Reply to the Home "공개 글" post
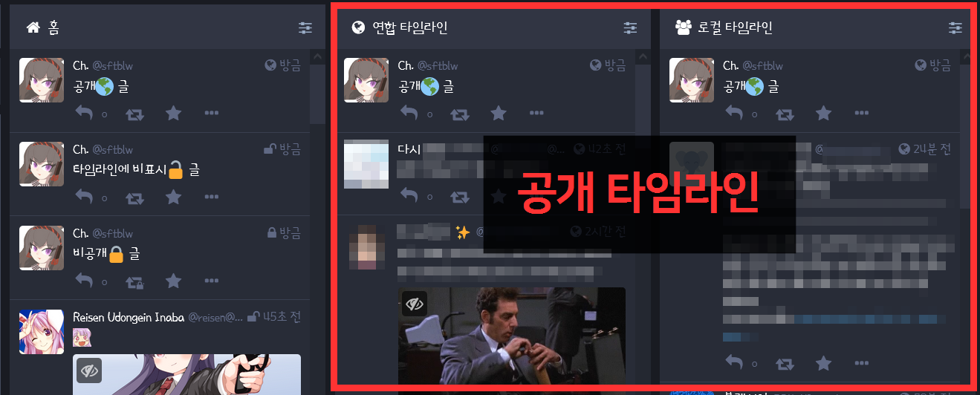 click(84, 114)
